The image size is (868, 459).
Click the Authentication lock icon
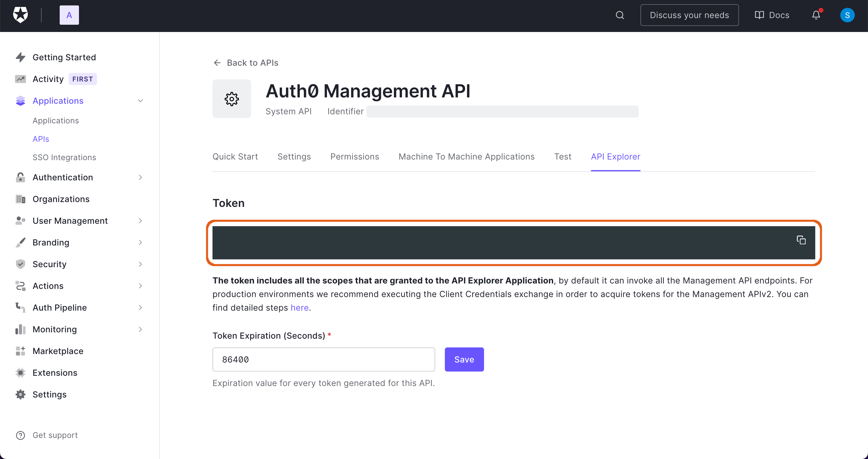pyautogui.click(x=20, y=177)
